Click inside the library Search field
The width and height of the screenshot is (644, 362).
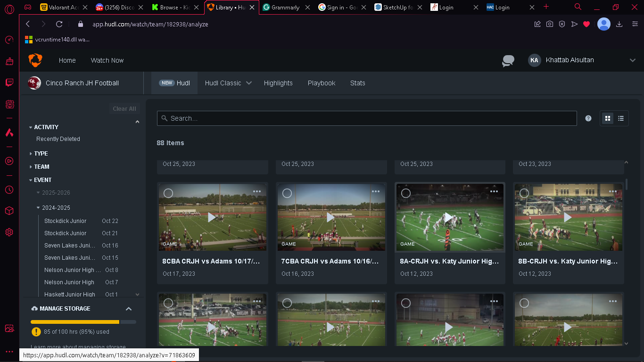pos(367,118)
